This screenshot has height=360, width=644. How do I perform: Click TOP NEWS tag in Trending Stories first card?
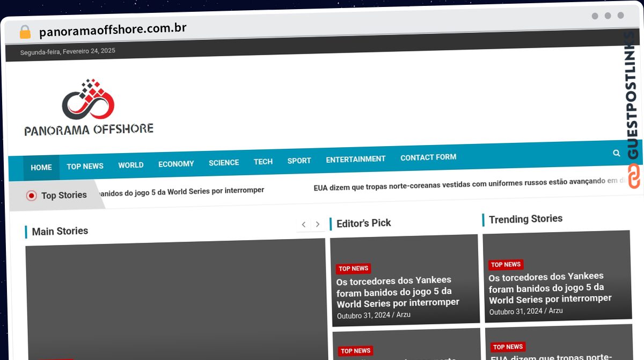(x=506, y=264)
